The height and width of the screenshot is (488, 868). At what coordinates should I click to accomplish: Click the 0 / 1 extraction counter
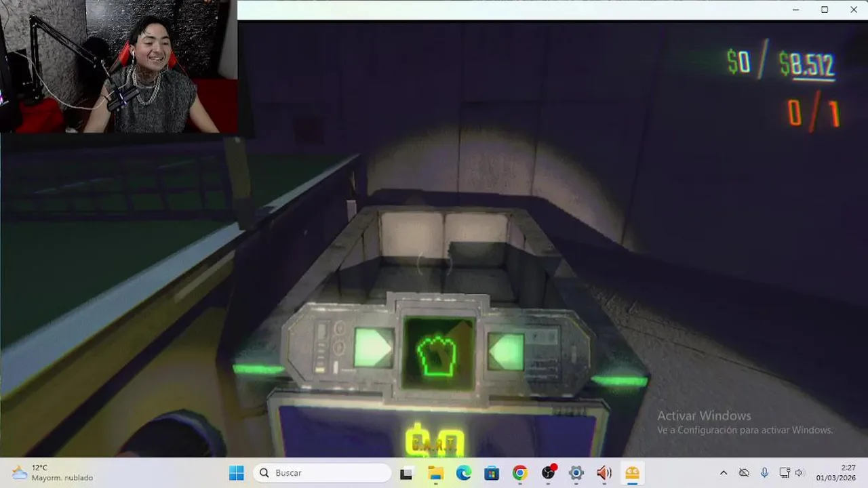[x=814, y=112]
